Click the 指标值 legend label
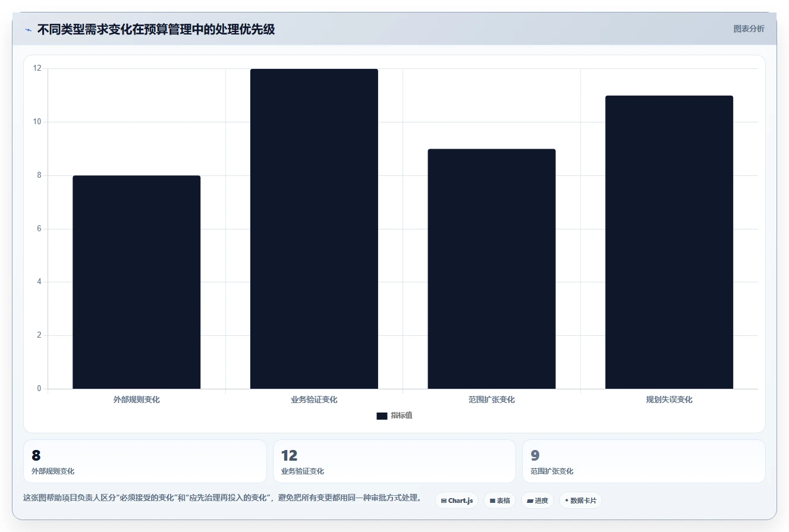Viewport: 789px width, 532px height. click(402, 415)
